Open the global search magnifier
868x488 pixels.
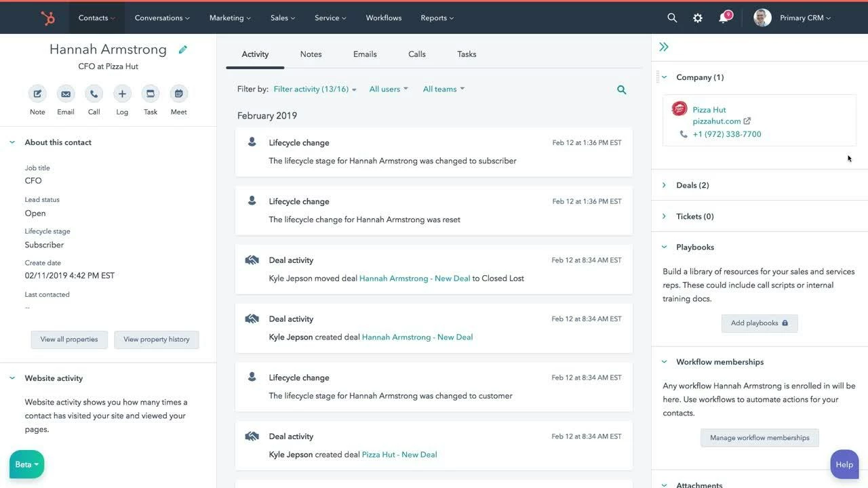672,18
